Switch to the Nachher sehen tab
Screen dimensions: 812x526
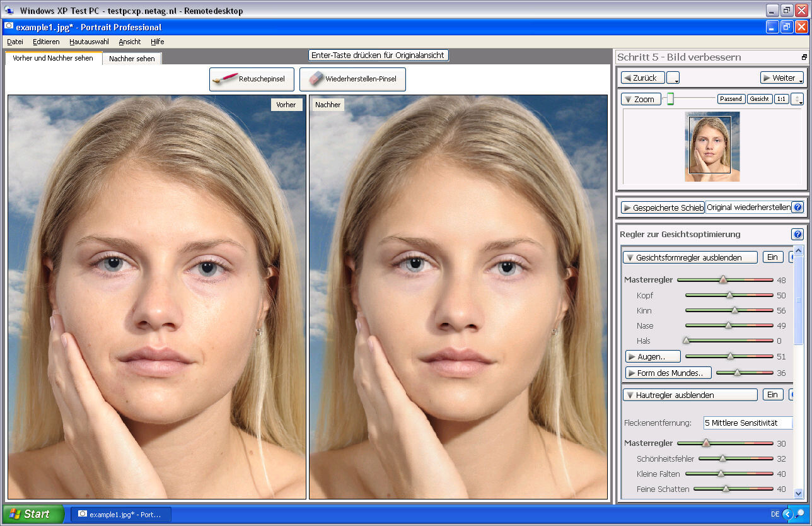[x=132, y=57]
